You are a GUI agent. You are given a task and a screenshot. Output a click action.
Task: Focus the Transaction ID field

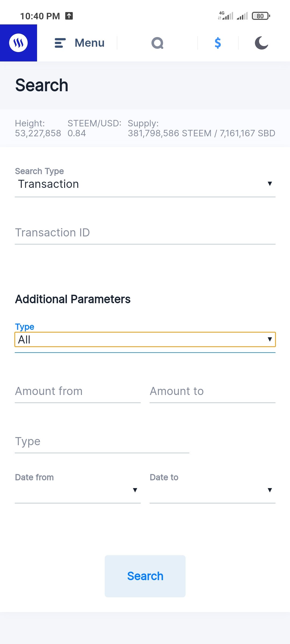(145, 233)
